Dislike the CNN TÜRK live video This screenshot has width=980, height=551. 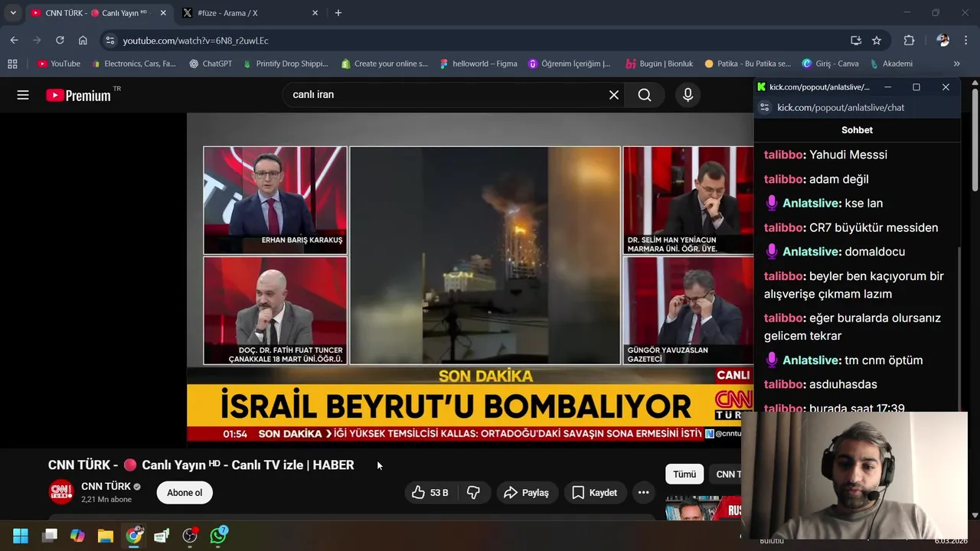[x=474, y=493]
